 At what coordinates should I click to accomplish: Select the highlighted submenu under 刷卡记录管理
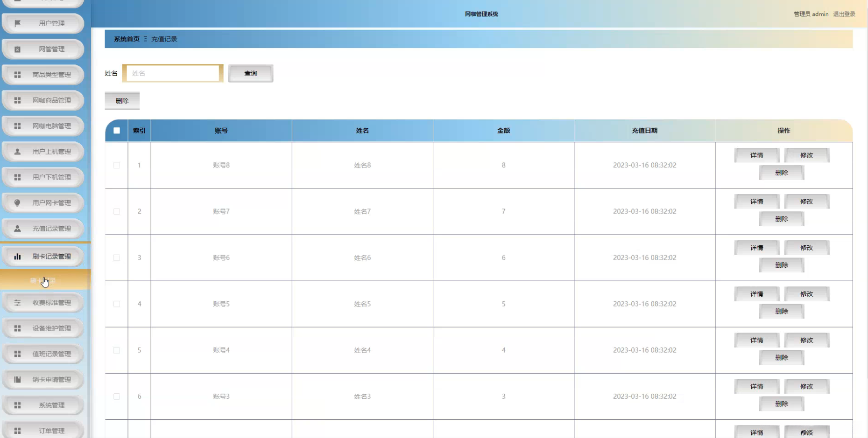pyautogui.click(x=45, y=280)
